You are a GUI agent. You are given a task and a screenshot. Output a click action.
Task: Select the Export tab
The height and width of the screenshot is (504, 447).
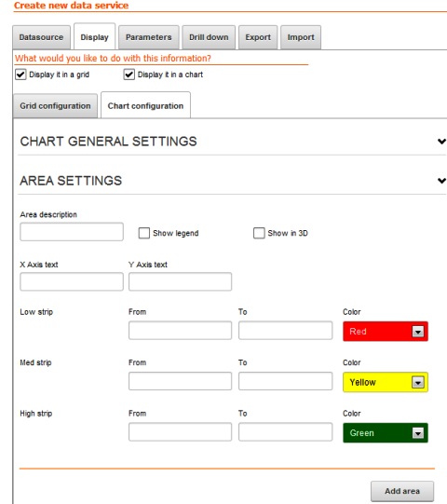(x=258, y=37)
